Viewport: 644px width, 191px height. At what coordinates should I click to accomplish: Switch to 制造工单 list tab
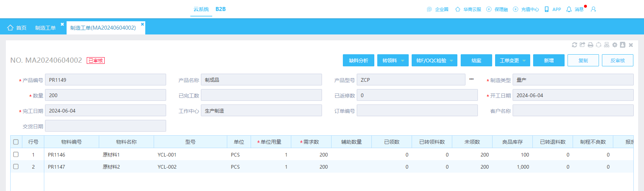tap(45, 28)
